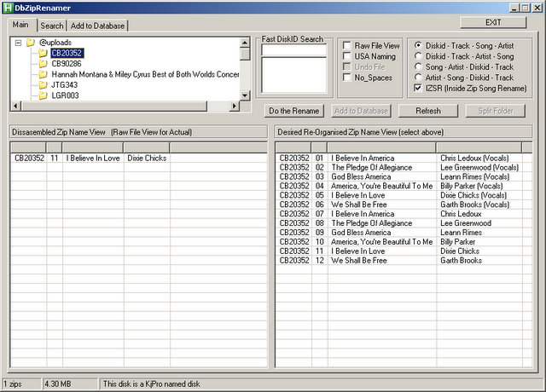Toggle the USA Naming checkbox
This screenshot has width=546, height=392.
click(x=347, y=56)
